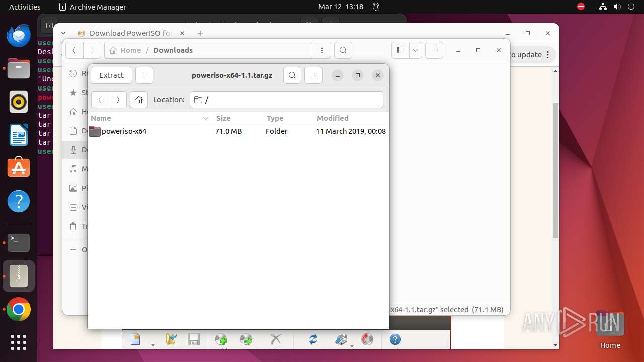Open system menu power icon in top bar

coord(630,7)
